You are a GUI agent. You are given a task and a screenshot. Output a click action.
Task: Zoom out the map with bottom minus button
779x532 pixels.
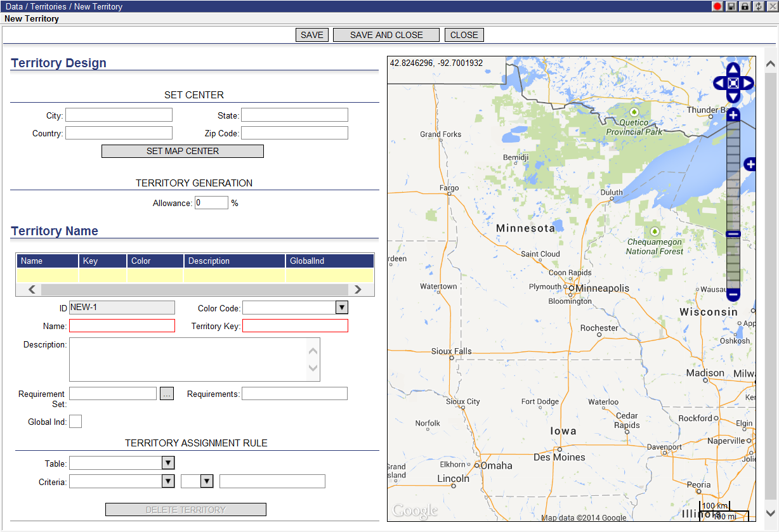[x=733, y=294]
